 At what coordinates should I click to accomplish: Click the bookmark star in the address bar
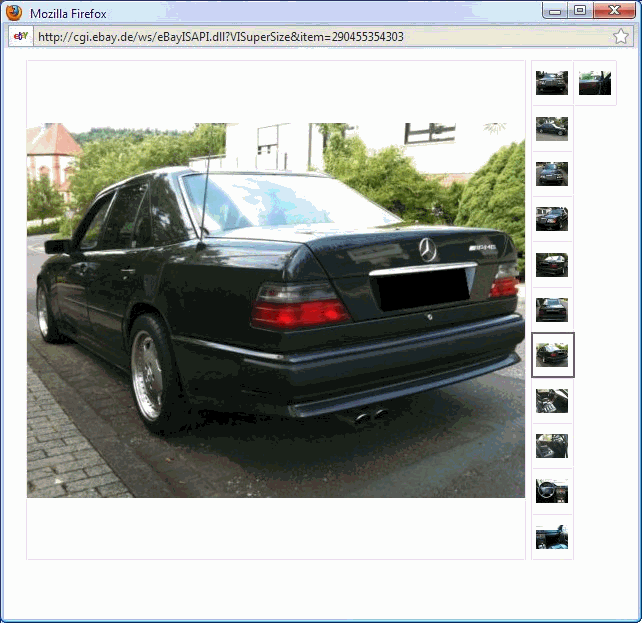point(620,37)
